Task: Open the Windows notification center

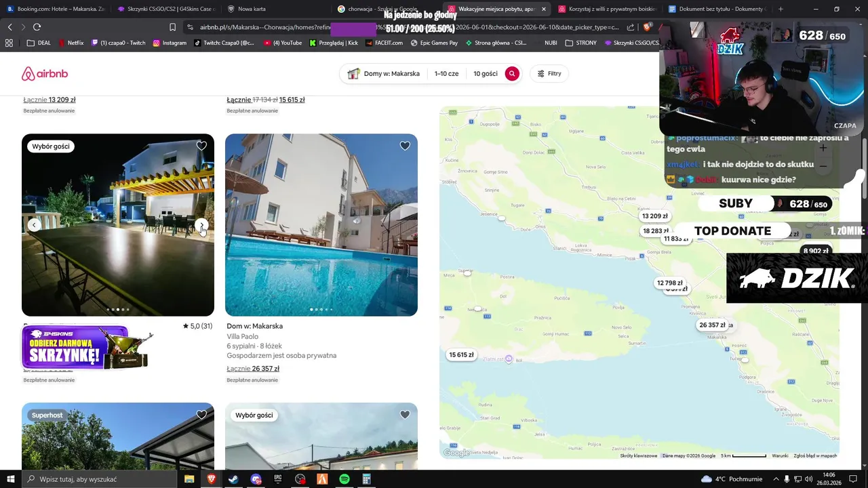Action: pos(853,479)
